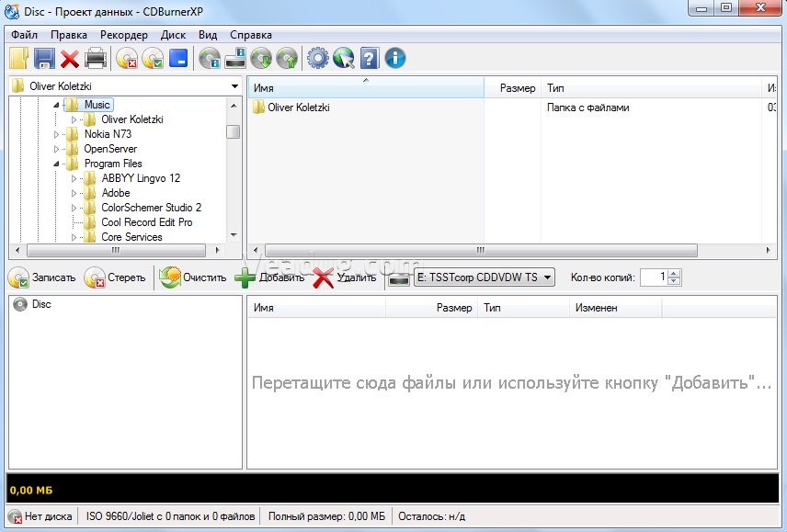
Task: Increase the number of copies with up arrow
Action: [x=674, y=273]
